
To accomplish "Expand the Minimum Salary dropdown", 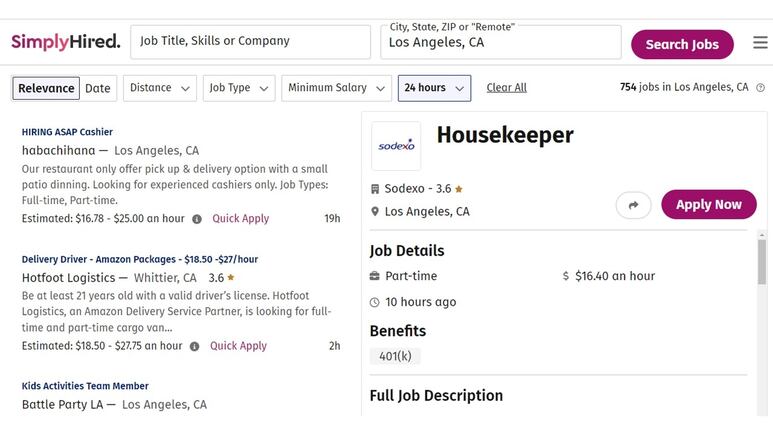I will point(336,88).
